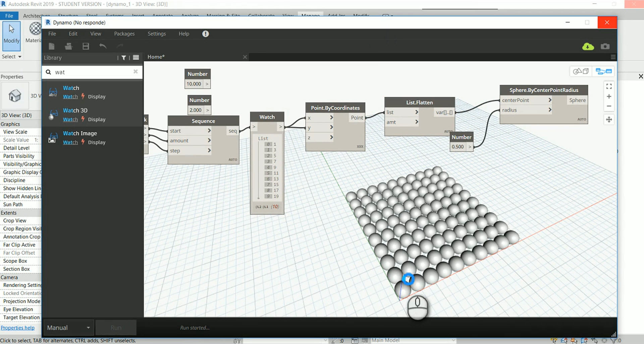
Task: Open the notification exclamation icon
Action: [206, 34]
